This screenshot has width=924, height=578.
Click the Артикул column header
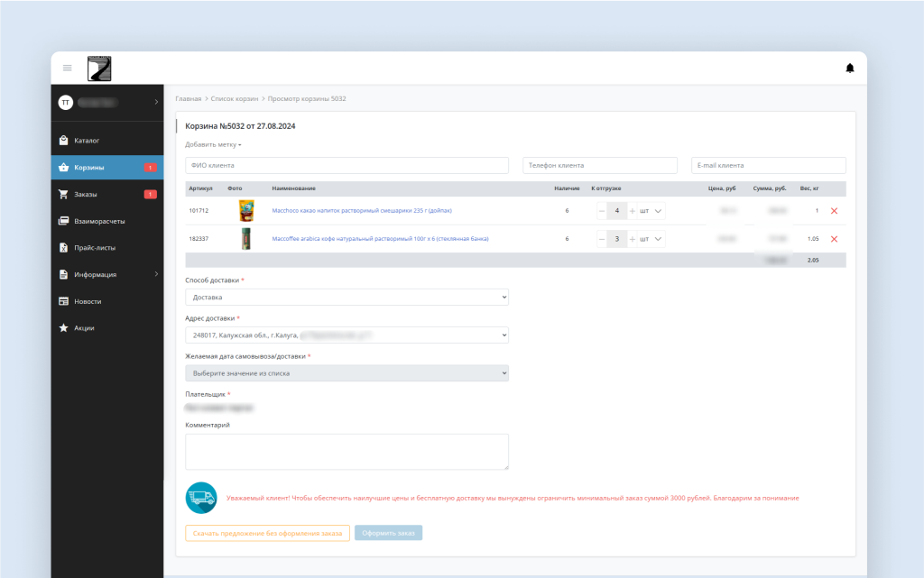coord(201,188)
